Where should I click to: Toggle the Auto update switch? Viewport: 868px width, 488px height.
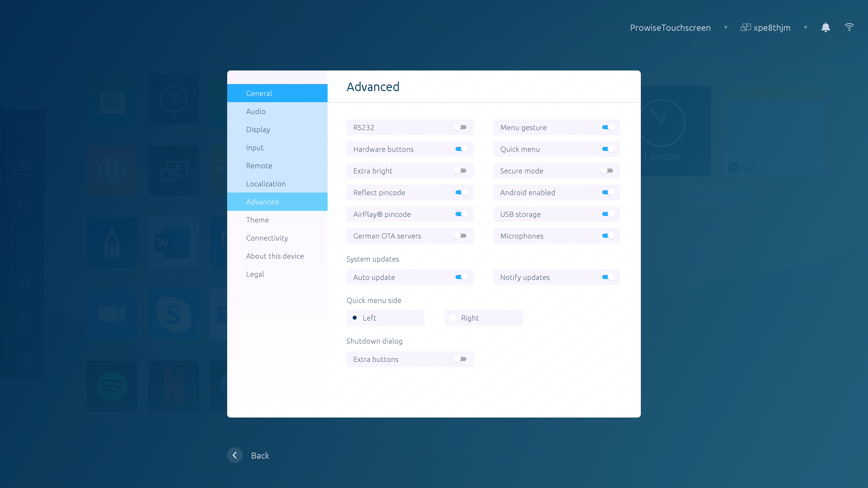coord(461,277)
